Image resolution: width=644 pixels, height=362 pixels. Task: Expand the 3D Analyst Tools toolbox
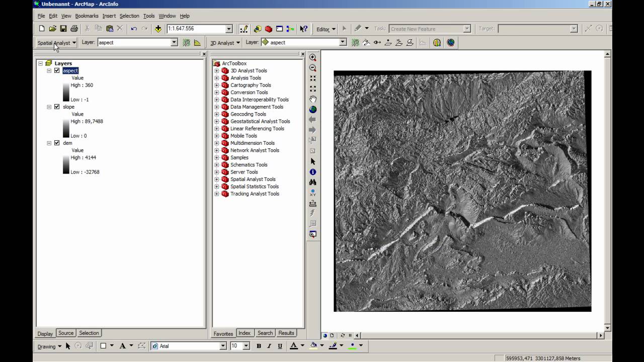pos(217,71)
